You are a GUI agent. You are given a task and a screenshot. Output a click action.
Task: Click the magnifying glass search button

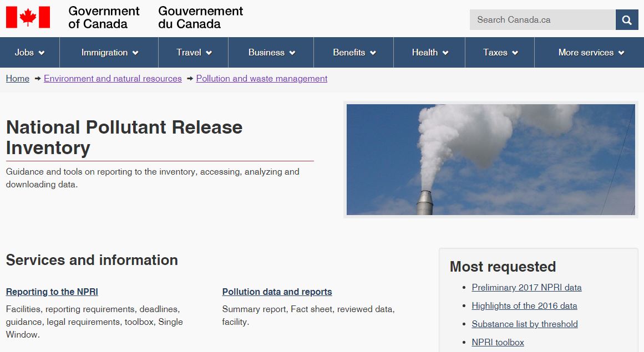pyautogui.click(x=627, y=20)
